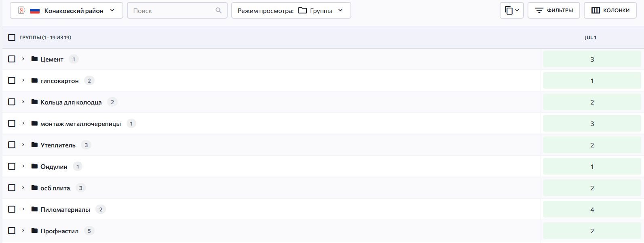The image size is (644, 243).
Task: Click the Russian flag icon
Action: [35, 11]
